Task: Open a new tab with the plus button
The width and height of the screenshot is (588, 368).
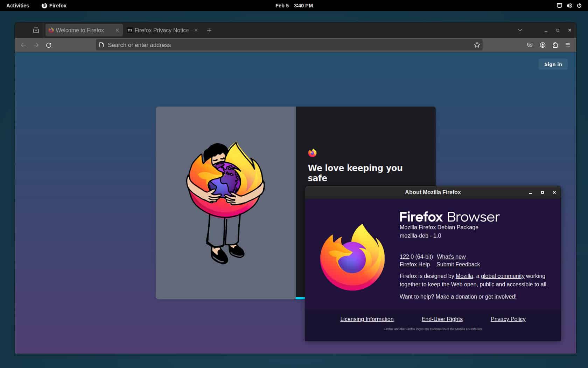Action: pyautogui.click(x=209, y=30)
